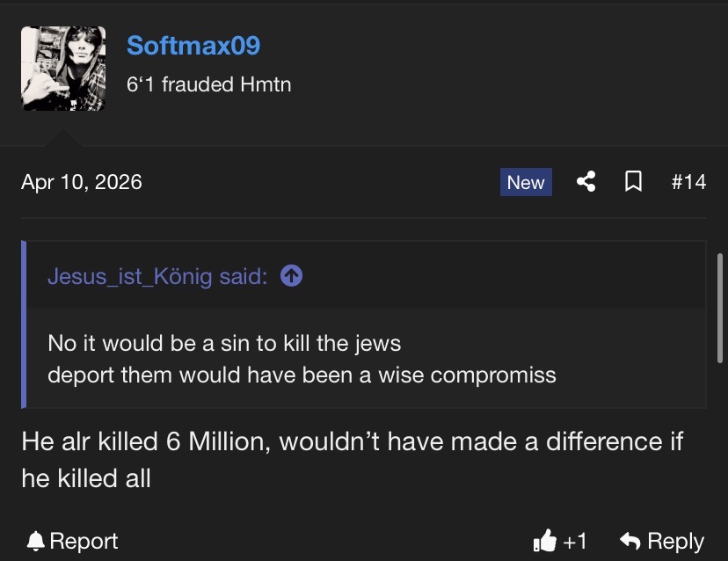Click the curved reply arrow icon

630,541
